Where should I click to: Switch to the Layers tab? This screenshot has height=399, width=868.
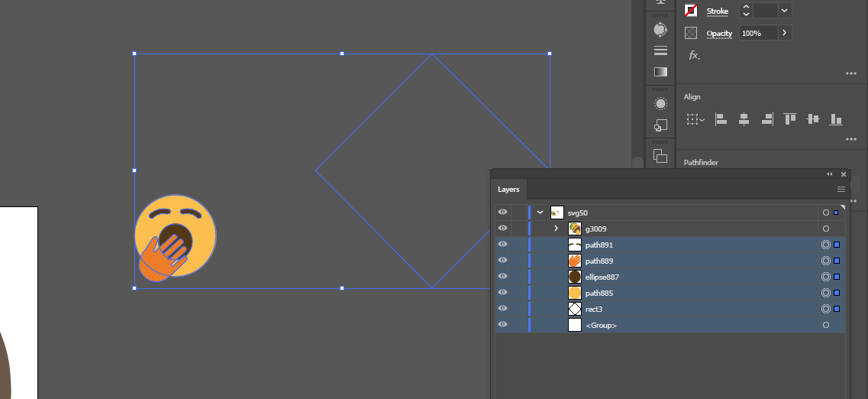point(508,190)
